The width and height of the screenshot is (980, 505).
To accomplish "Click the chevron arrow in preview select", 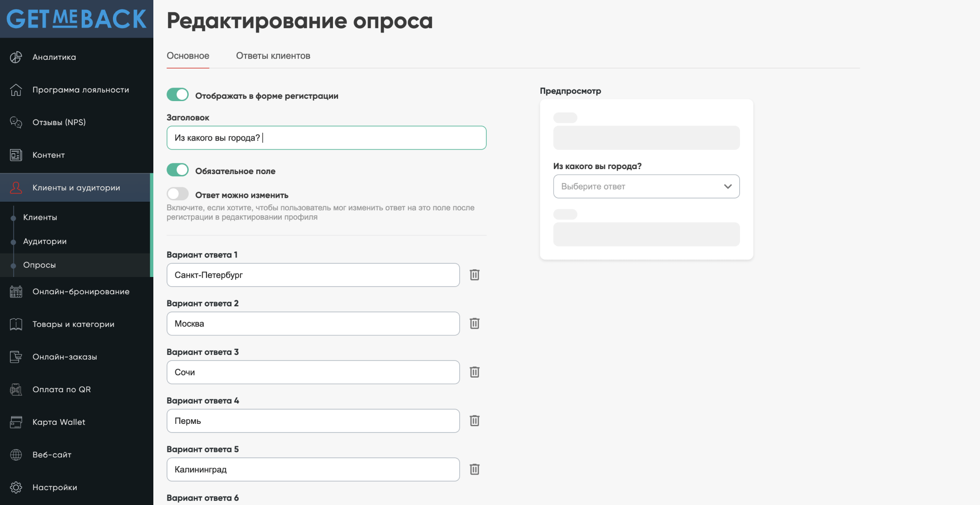I will 728,186.
